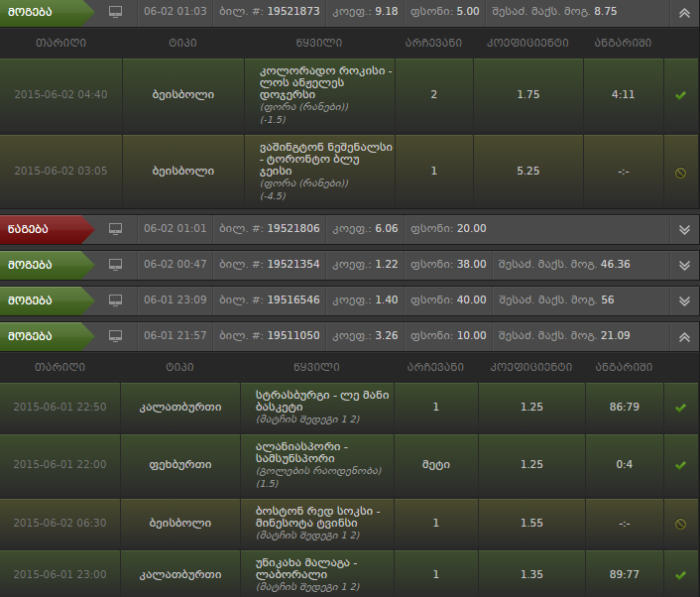Image resolution: width=700 pixels, height=597 pixels.
Task: Click monitor icon on ticket 19511050 row
Action: coord(116,336)
